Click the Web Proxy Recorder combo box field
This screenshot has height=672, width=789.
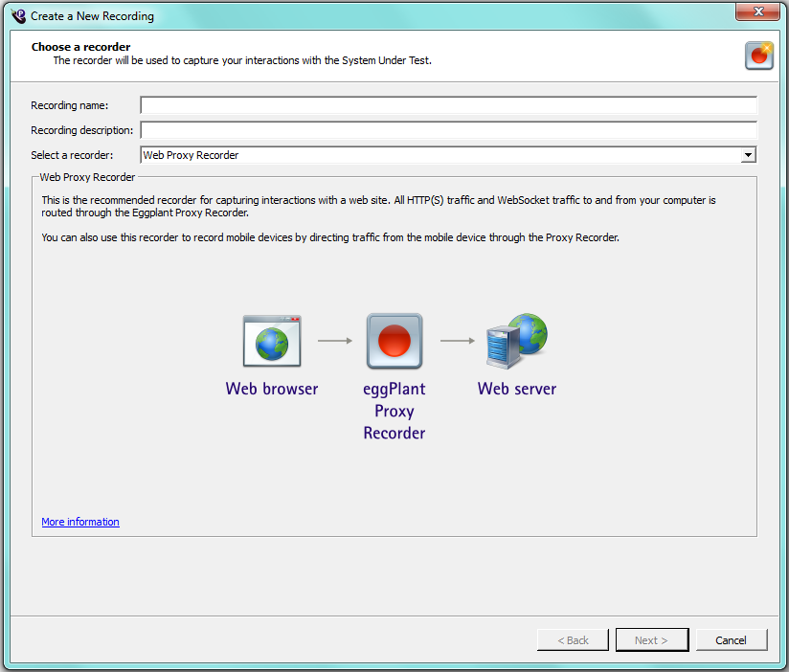tap(440, 155)
